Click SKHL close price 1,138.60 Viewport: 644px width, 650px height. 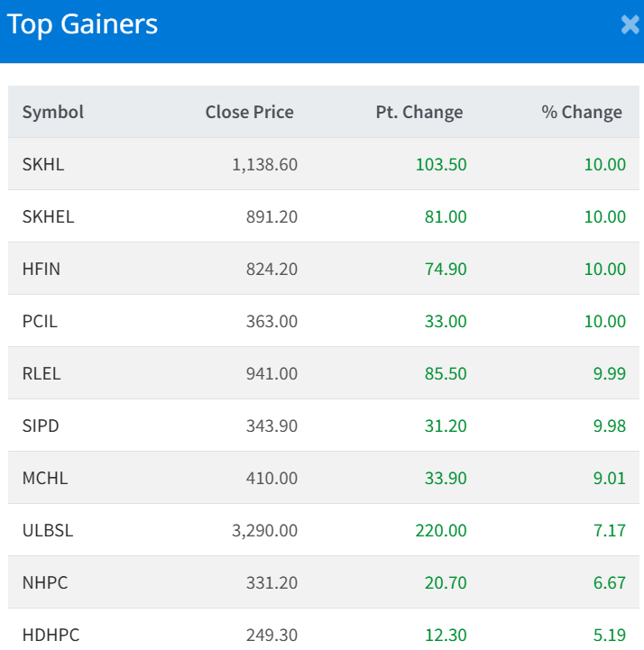pyautogui.click(x=264, y=164)
